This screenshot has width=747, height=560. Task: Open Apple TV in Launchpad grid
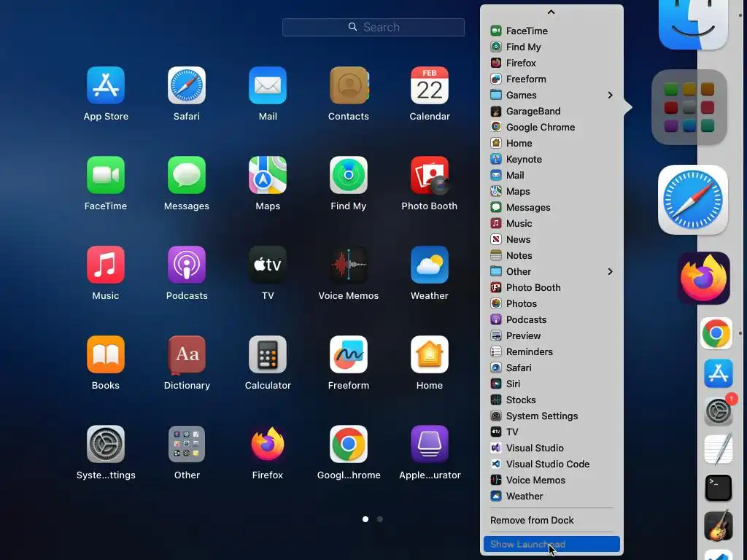click(268, 265)
